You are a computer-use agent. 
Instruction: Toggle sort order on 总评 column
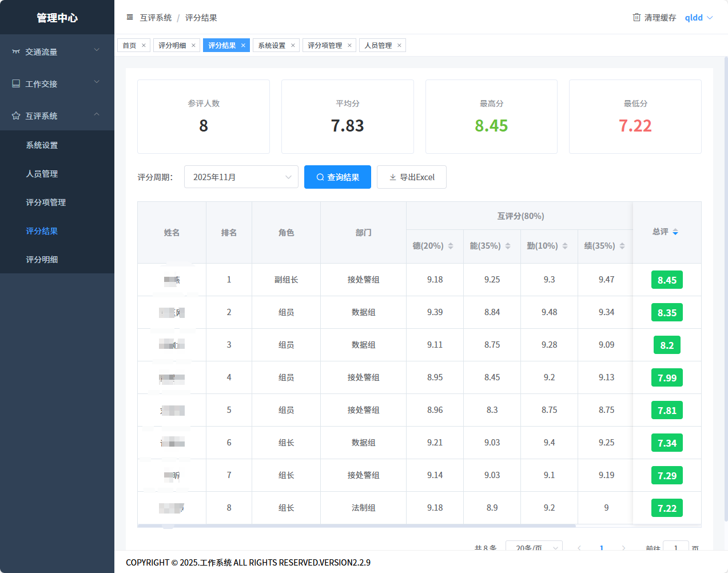pyautogui.click(x=675, y=232)
